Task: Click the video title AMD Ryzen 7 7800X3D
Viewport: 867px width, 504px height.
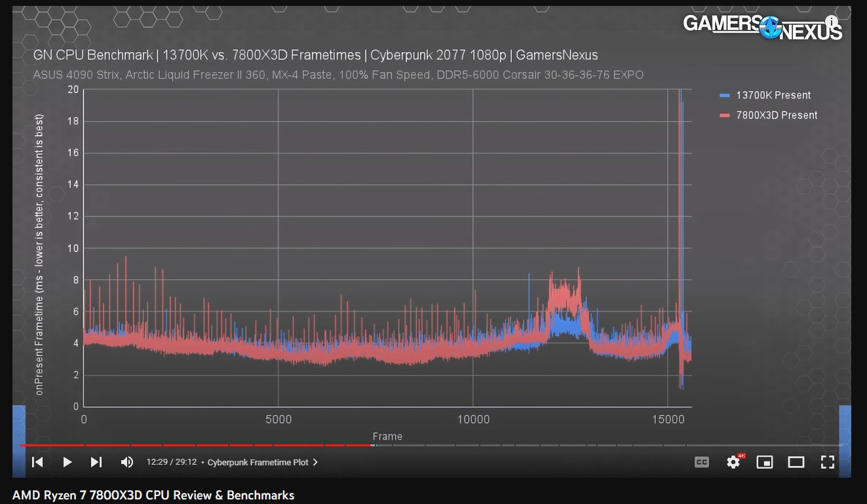Action: point(153,495)
